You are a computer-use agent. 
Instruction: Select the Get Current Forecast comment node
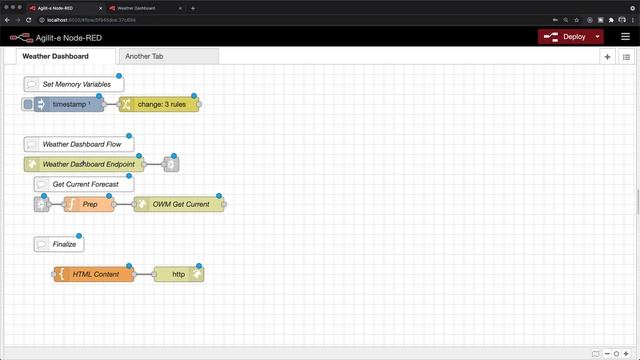pos(84,184)
